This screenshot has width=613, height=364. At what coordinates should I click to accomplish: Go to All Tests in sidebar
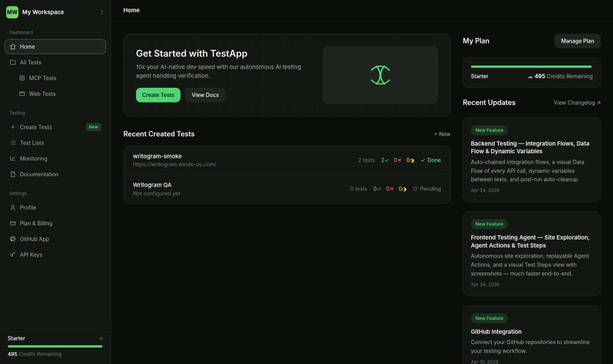point(56,62)
